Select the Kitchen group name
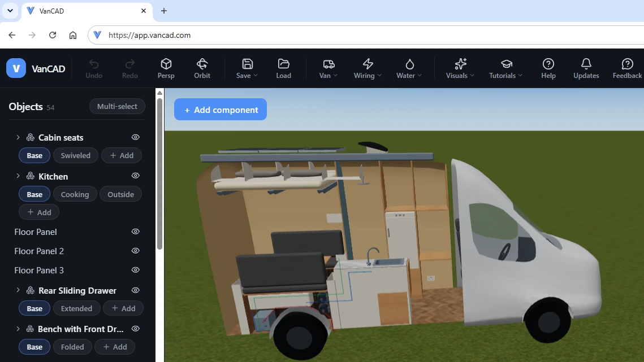Viewport: 644px width, 362px height. pos(53,177)
